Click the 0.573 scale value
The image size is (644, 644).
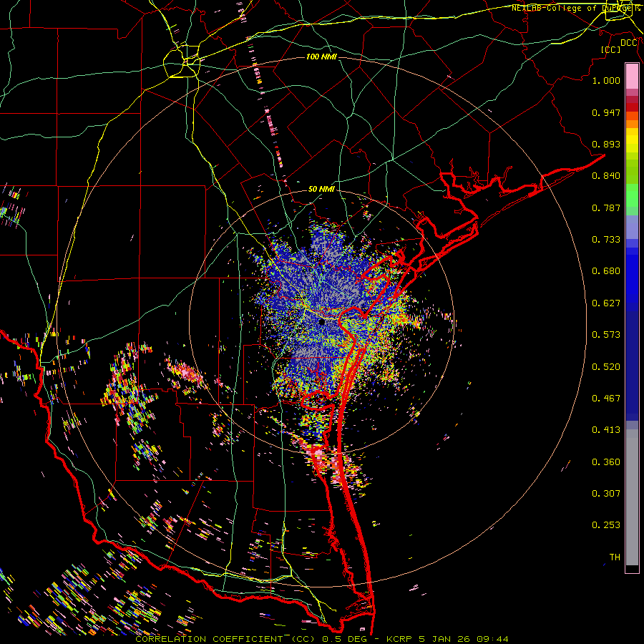[x=606, y=335]
